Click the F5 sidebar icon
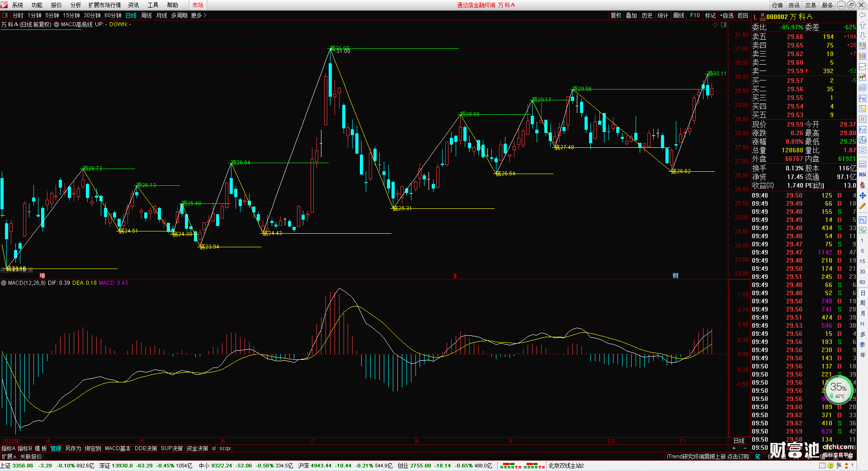 point(863,220)
